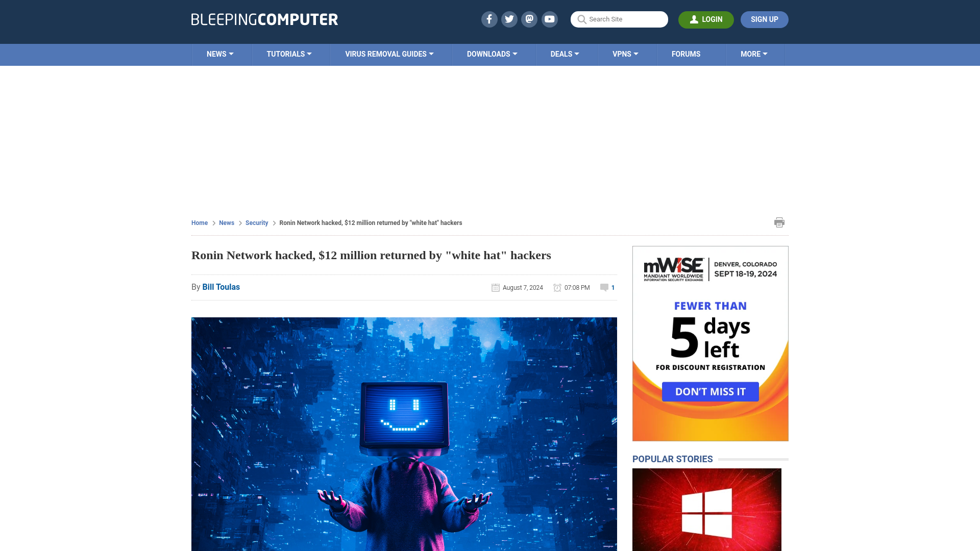Click the Home breadcrumb link
The image size is (980, 551).
click(x=199, y=222)
